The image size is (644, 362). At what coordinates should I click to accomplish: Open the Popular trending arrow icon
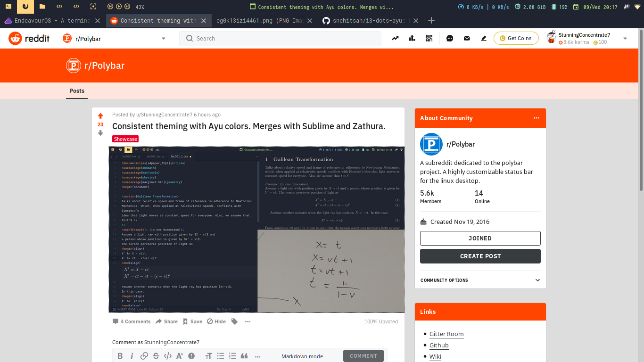pyautogui.click(x=395, y=38)
